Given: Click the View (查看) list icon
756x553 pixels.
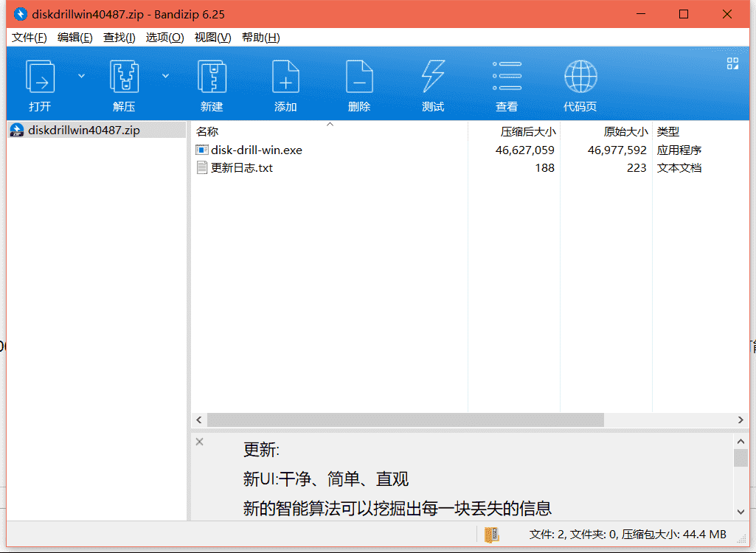Looking at the screenshot, I should pos(507,76).
